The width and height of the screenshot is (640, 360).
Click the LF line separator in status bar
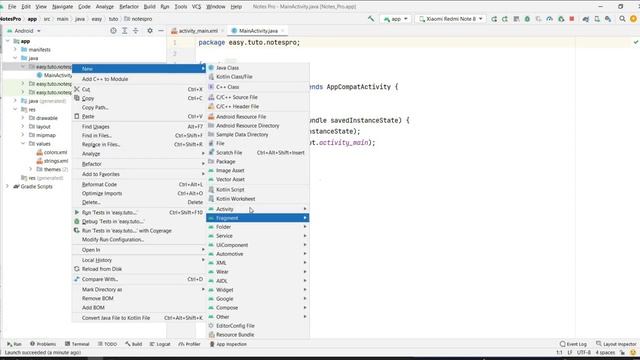coord(569,352)
